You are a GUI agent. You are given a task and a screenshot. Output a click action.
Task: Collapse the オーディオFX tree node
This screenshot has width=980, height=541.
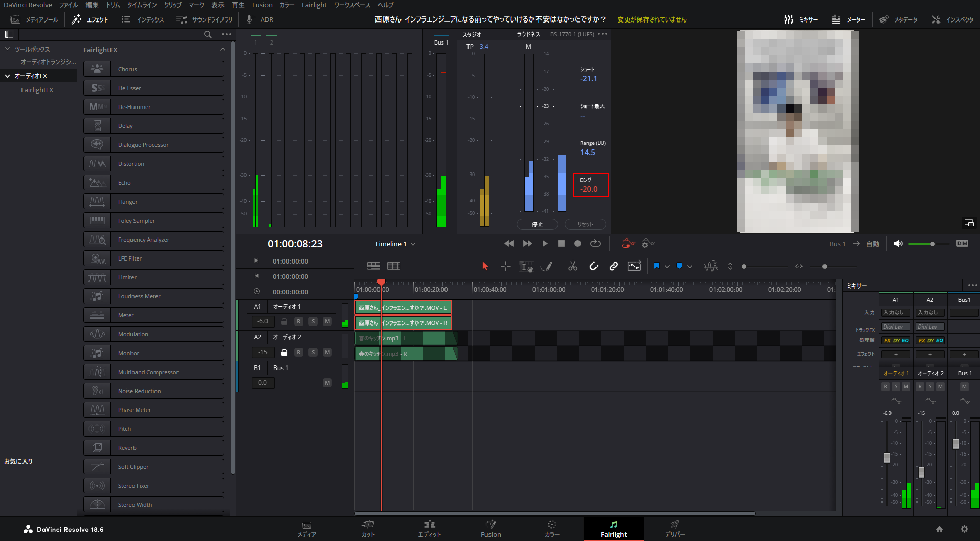point(7,76)
